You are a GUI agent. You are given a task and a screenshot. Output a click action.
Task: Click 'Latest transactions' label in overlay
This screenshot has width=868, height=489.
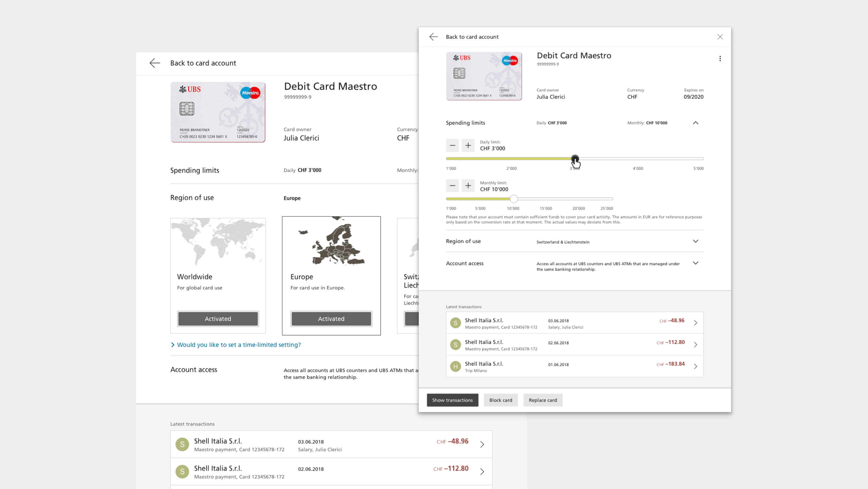(463, 307)
